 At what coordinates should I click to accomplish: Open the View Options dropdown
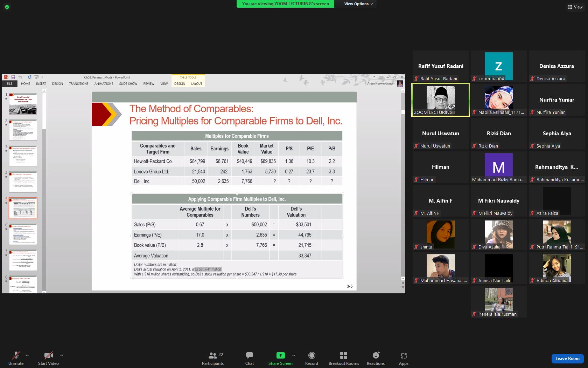(358, 4)
